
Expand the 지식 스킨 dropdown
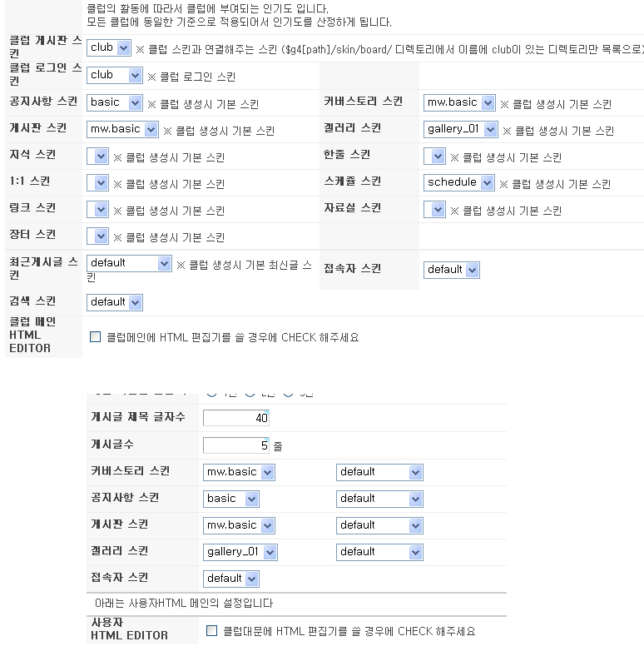click(x=97, y=157)
